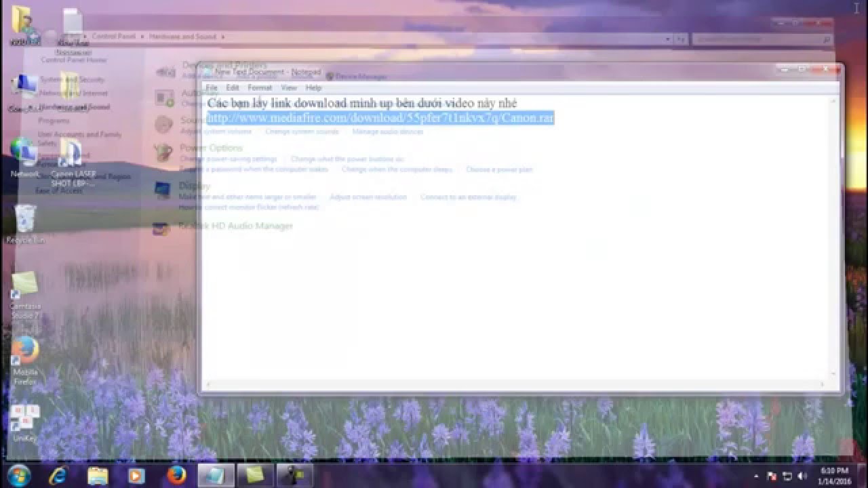Open the File menu in Notepad
The width and height of the screenshot is (868, 488).
[212, 87]
